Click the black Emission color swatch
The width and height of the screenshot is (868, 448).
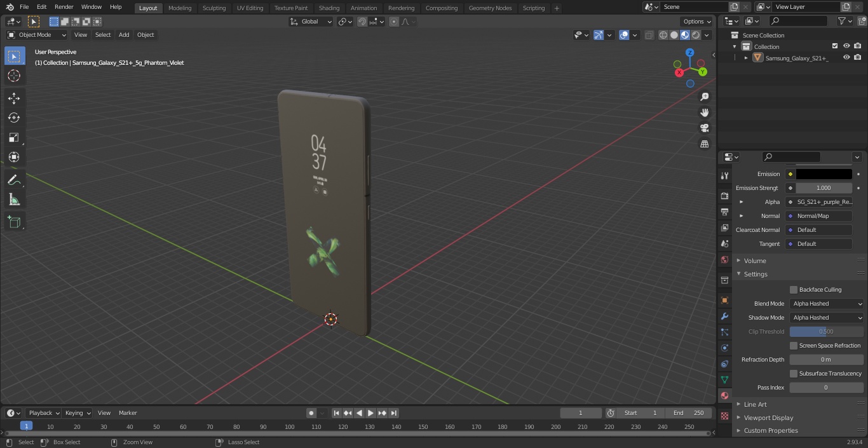(824, 174)
